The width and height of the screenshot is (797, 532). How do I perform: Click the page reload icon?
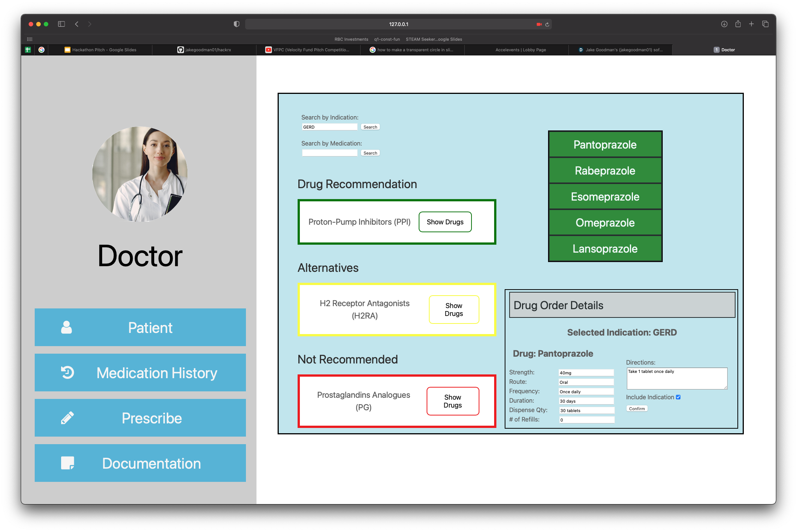(x=547, y=25)
